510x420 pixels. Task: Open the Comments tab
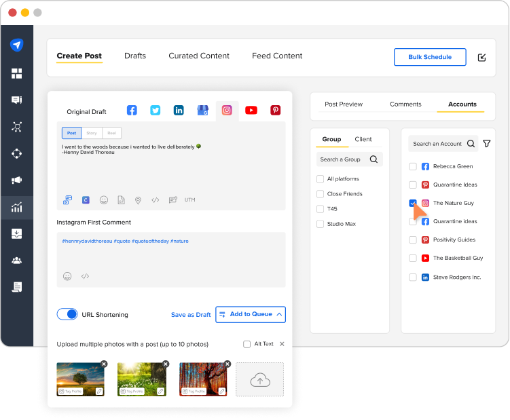click(405, 104)
